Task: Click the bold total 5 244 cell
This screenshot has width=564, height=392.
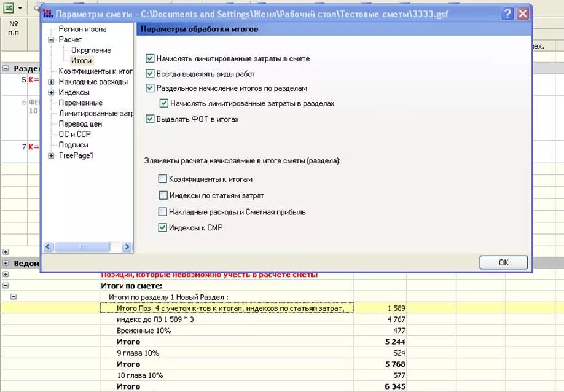Action: coord(380,342)
